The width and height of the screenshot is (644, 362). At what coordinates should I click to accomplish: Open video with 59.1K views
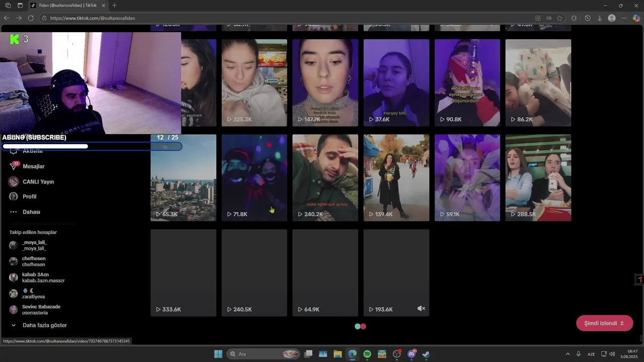pos(467,178)
